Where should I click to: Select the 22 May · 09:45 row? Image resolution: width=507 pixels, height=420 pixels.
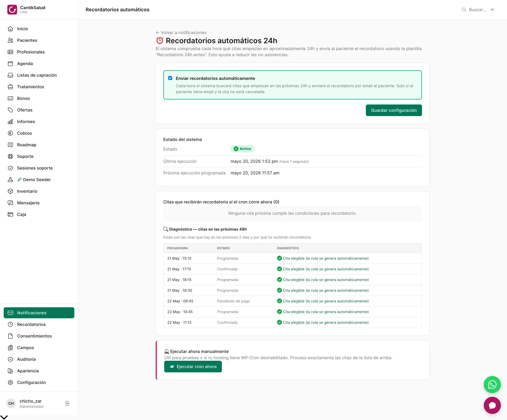[x=292, y=301]
